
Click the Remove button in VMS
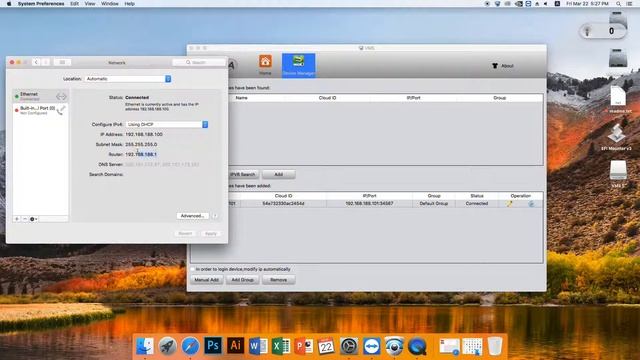278,280
